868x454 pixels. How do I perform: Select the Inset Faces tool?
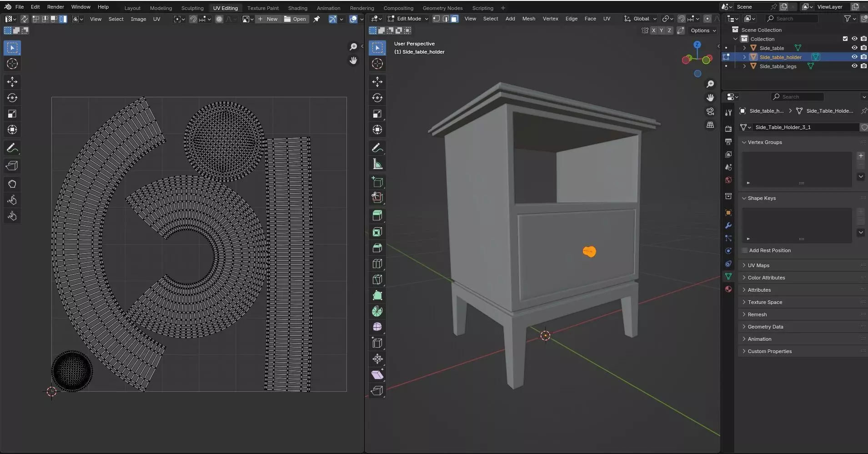(377, 232)
